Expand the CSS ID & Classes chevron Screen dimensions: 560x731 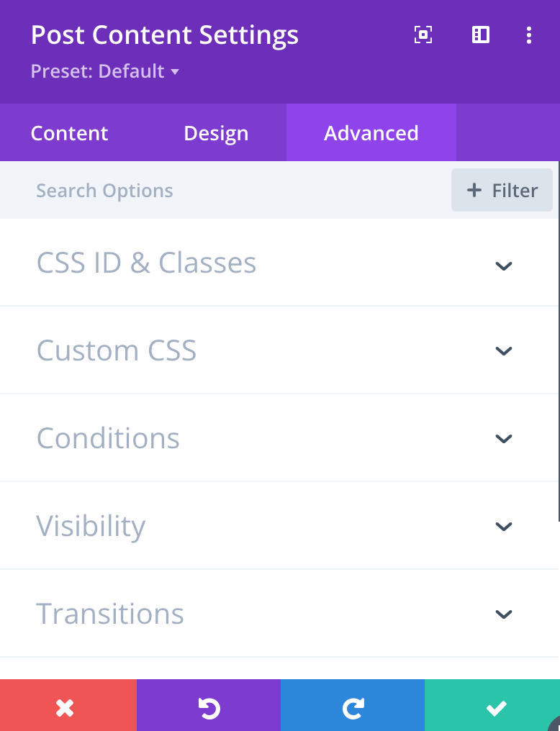[503, 265]
